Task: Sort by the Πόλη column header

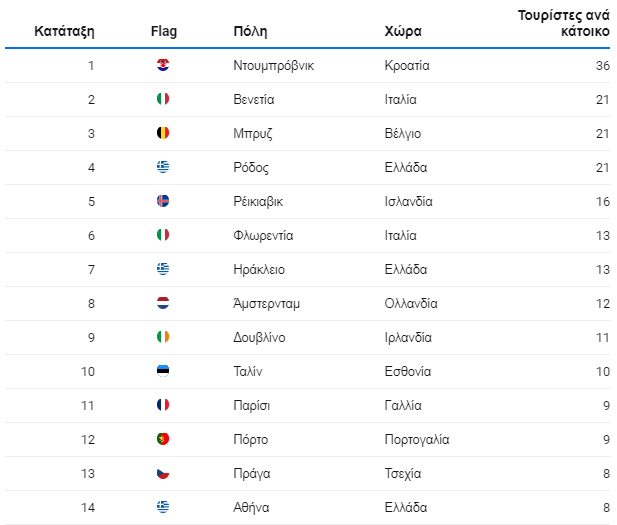Action: tap(250, 31)
